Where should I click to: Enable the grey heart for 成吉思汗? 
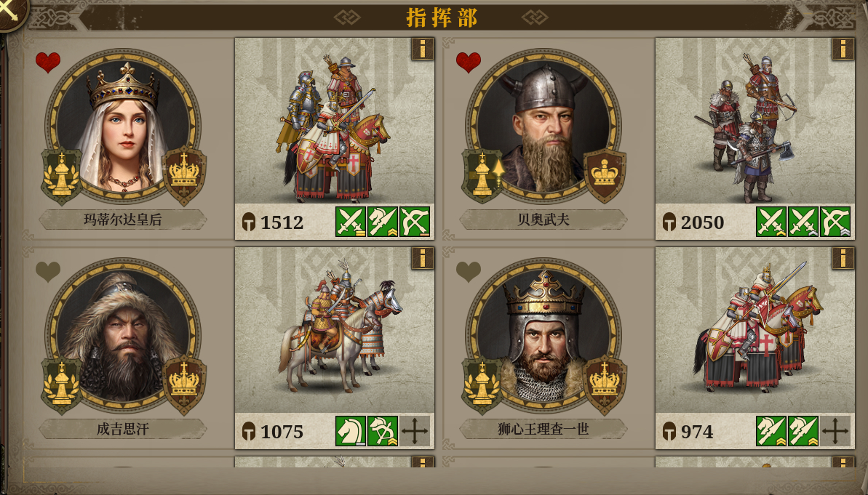click(x=47, y=272)
